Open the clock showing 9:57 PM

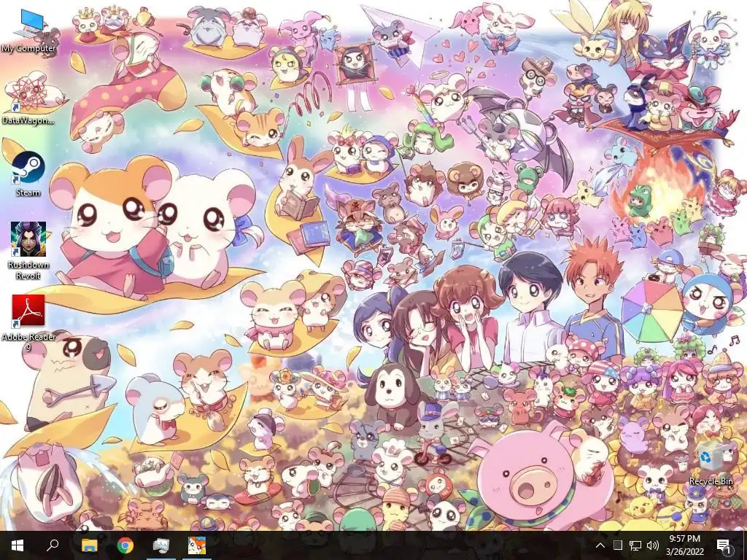[684, 545]
